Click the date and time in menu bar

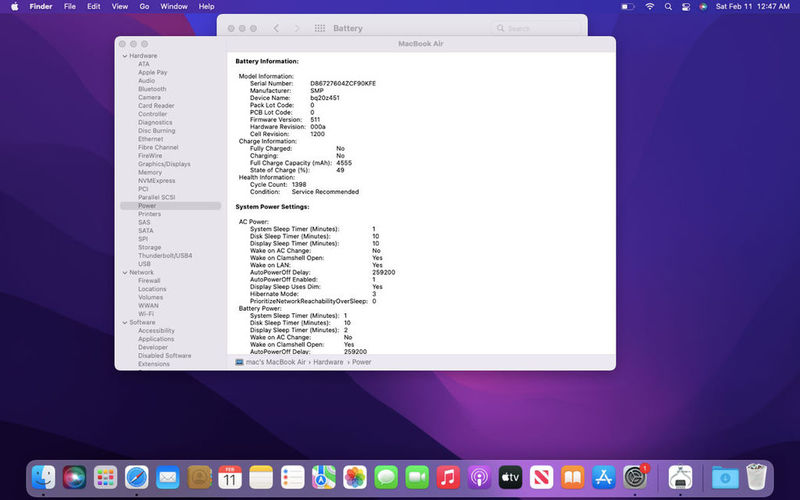pyautogui.click(x=753, y=7)
